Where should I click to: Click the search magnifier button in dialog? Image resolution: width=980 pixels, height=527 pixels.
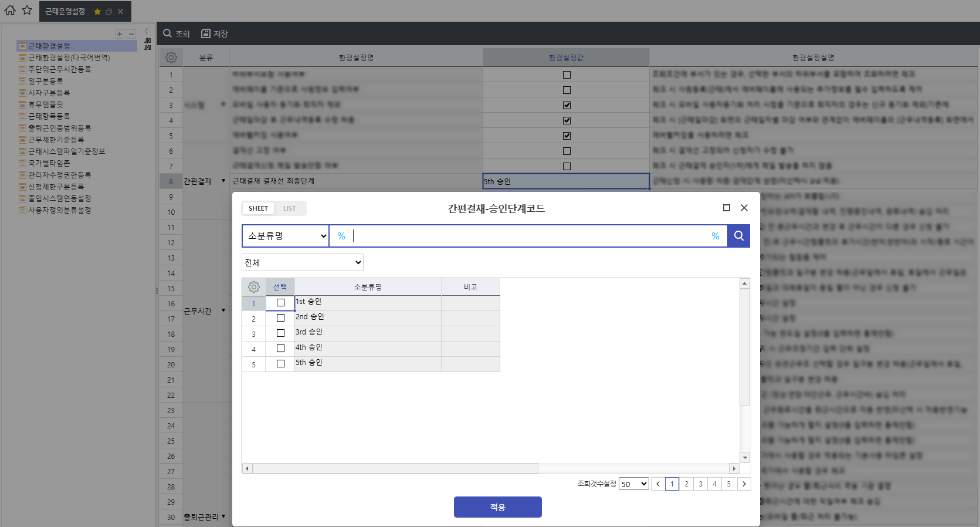(x=738, y=236)
